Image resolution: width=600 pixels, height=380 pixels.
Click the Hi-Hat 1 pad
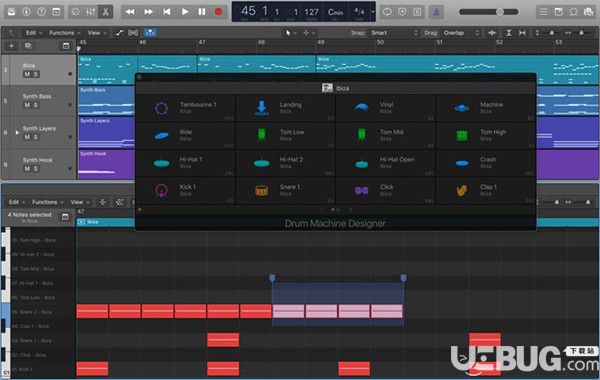[x=186, y=163]
